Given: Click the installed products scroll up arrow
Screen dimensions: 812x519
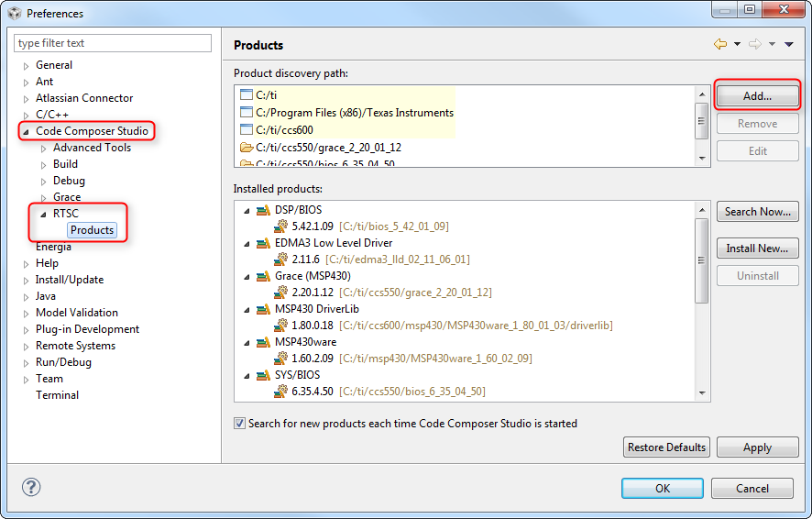Looking at the screenshot, I should click(702, 210).
